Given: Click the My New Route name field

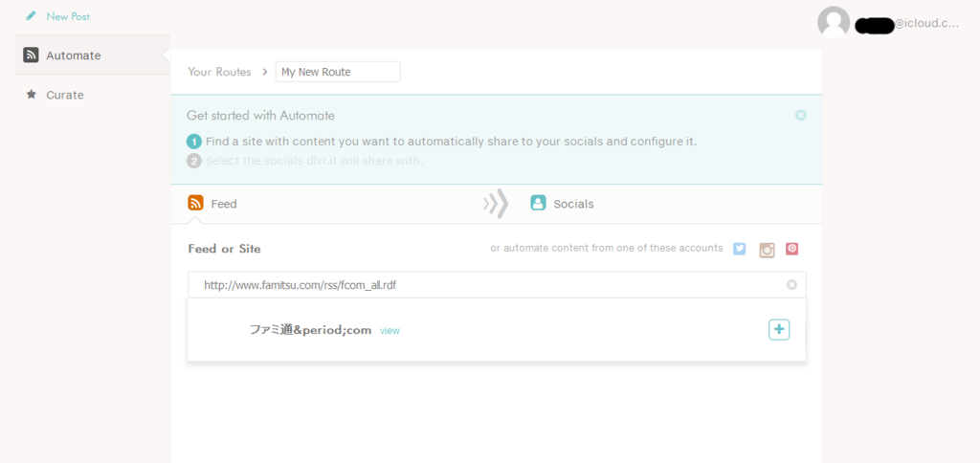Looking at the screenshot, I should tap(338, 72).
